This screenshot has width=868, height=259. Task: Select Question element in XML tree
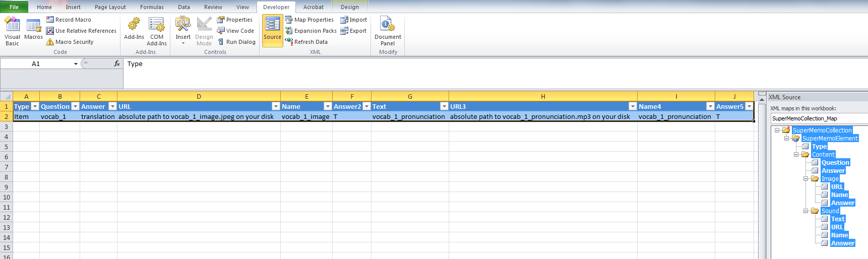[x=835, y=162]
